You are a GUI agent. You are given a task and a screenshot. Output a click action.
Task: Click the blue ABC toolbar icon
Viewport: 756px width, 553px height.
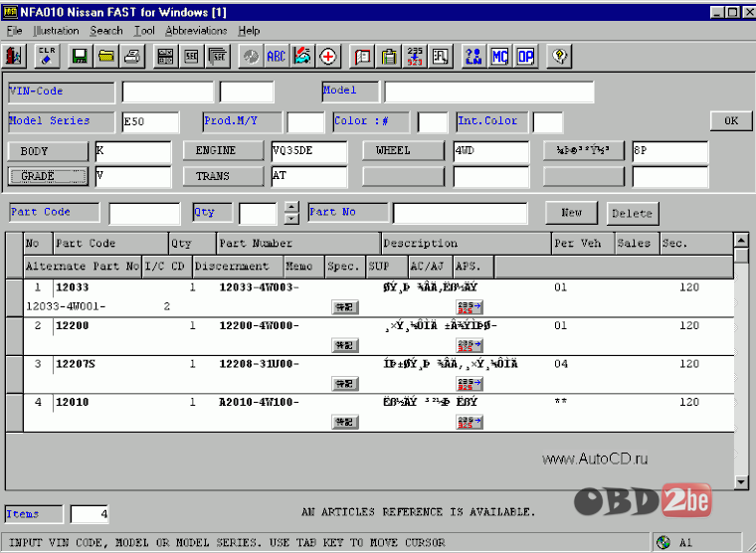click(277, 57)
